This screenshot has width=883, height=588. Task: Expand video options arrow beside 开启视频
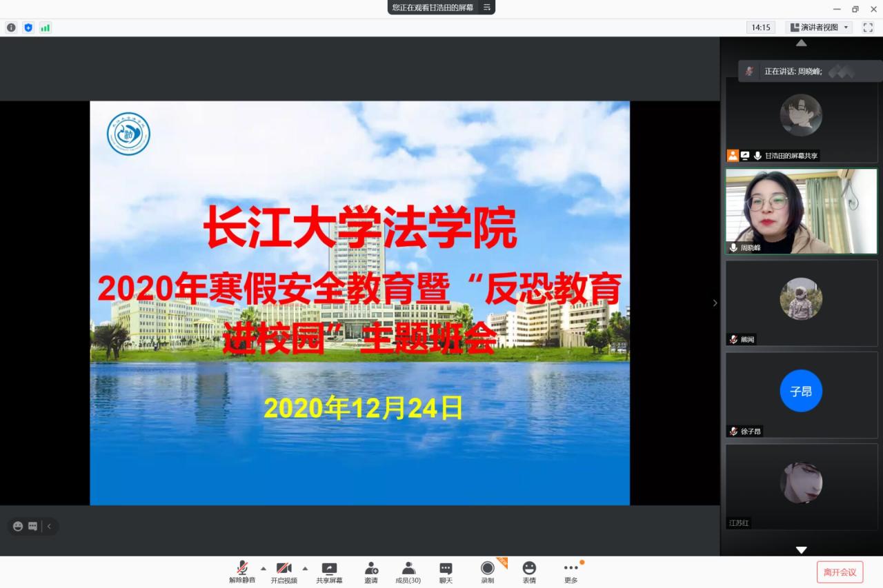[x=305, y=568]
